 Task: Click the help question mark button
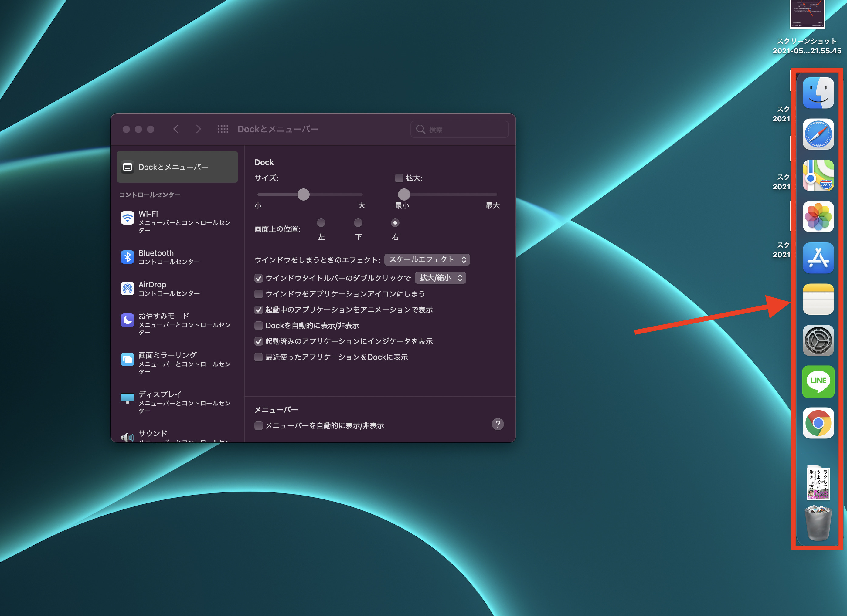tap(498, 424)
